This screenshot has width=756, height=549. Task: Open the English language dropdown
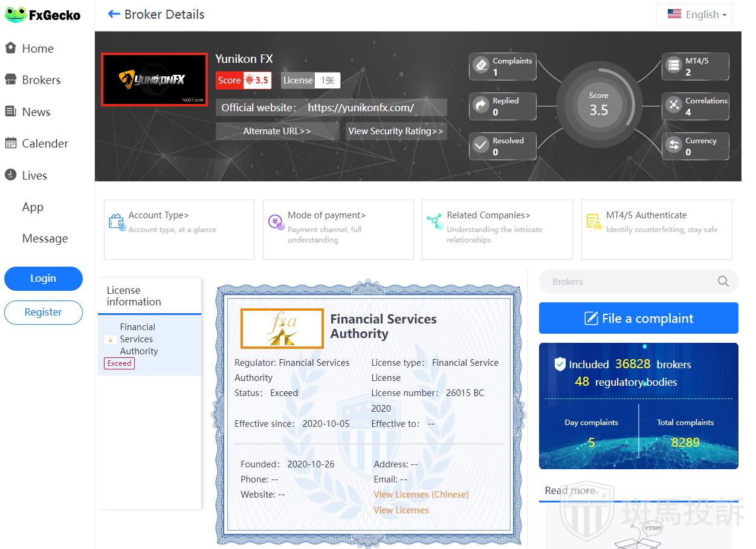tap(694, 15)
